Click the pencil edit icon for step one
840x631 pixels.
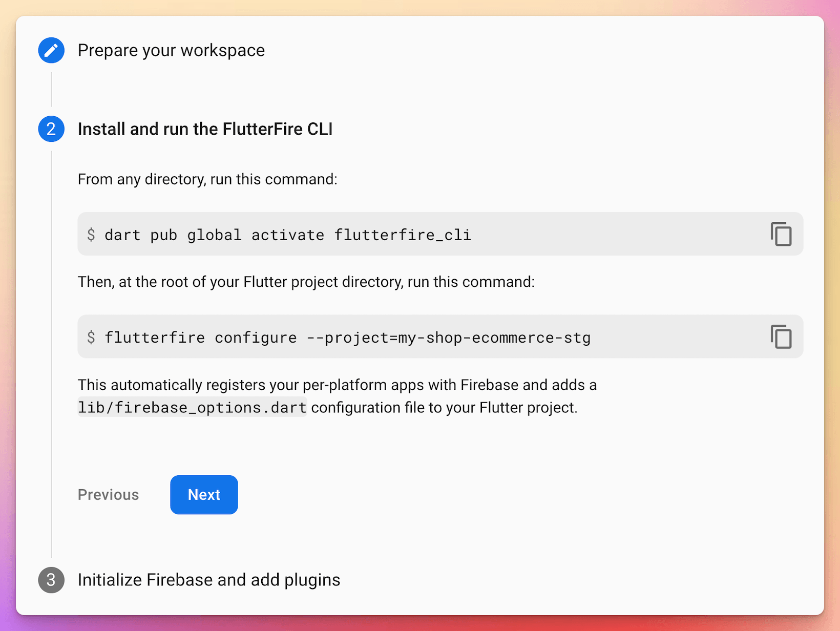point(51,50)
